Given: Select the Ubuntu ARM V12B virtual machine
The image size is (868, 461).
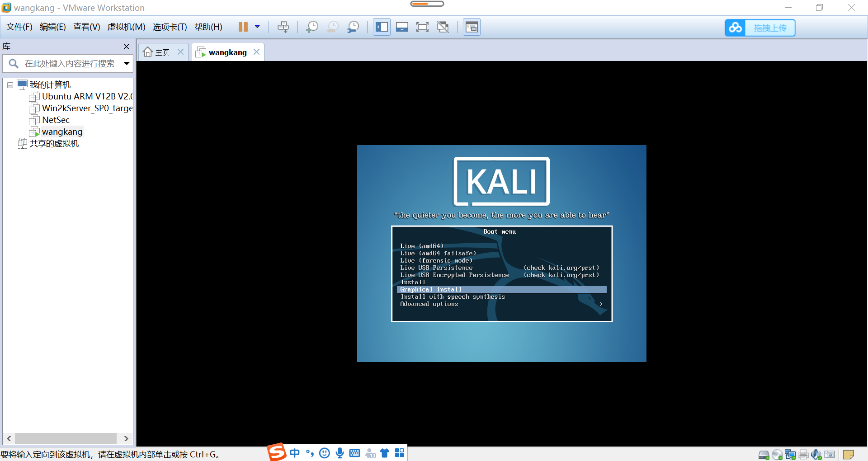Looking at the screenshot, I should click(x=87, y=97).
